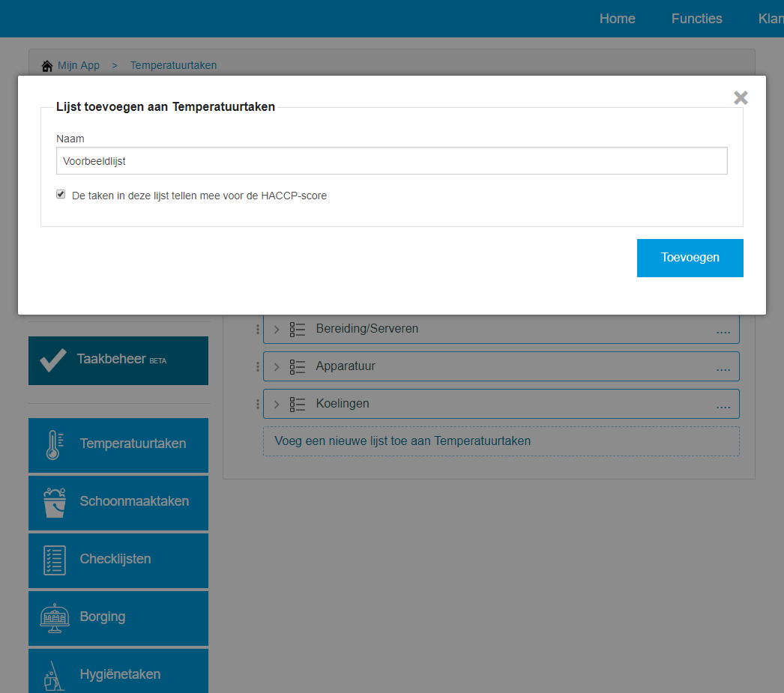This screenshot has height=693, width=784.
Task: Click list icon of Koelingen
Action: pyautogui.click(x=298, y=405)
